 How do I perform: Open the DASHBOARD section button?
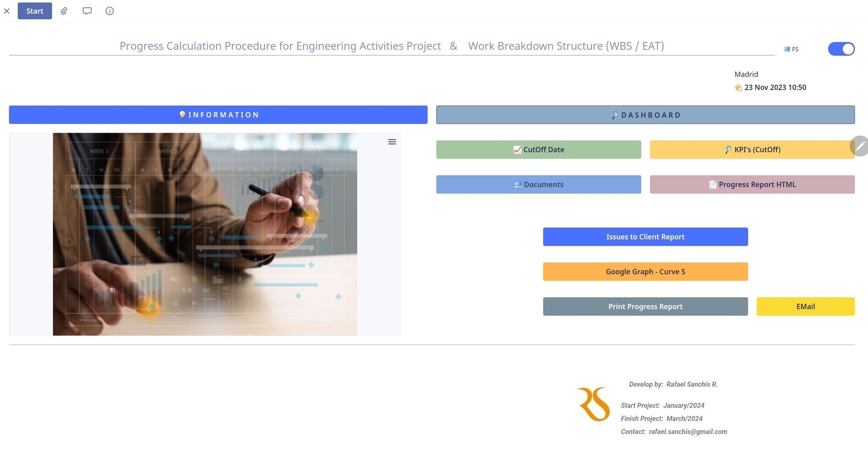point(645,115)
